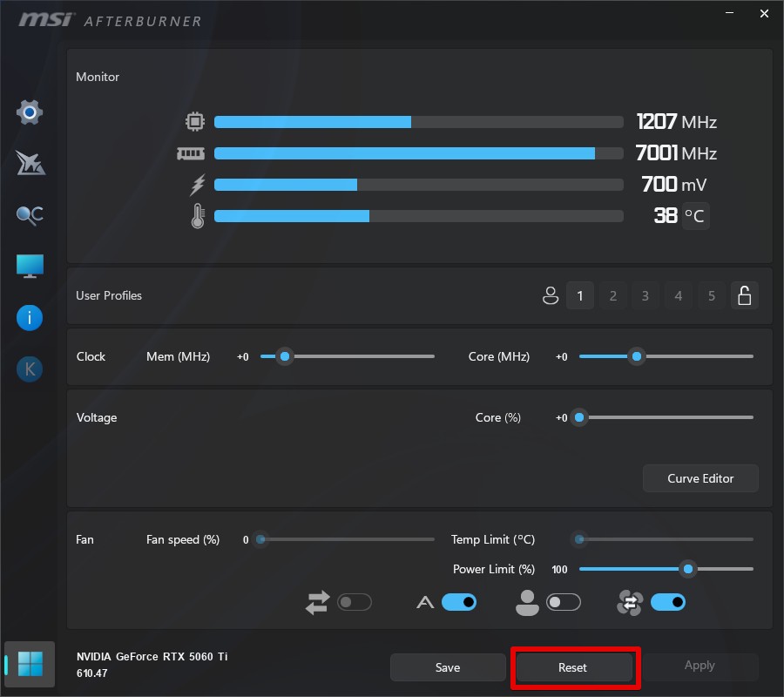Click the driver version 610.47 text
Viewport: 784px width, 697px height.
(92, 673)
